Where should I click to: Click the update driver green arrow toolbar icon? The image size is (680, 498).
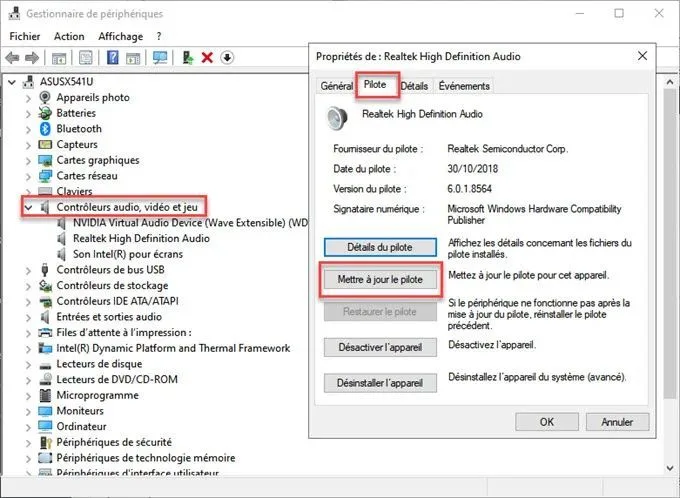pyautogui.click(x=187, y=57)
